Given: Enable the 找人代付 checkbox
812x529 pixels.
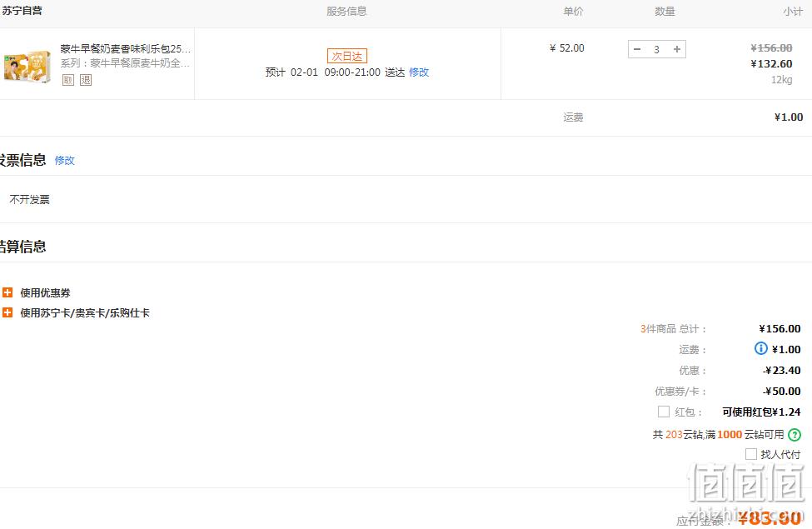Looking at the screenshot, I should (751, 454).
